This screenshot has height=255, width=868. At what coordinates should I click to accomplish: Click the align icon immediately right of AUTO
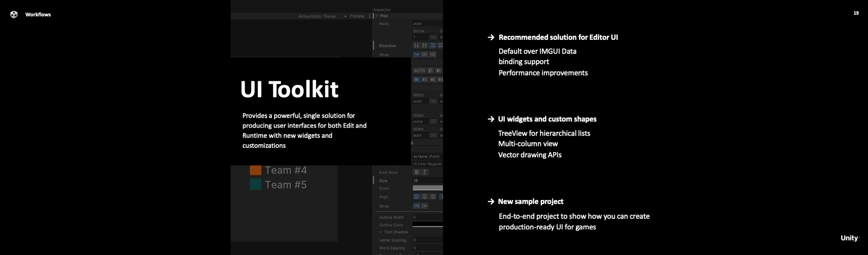430,70
